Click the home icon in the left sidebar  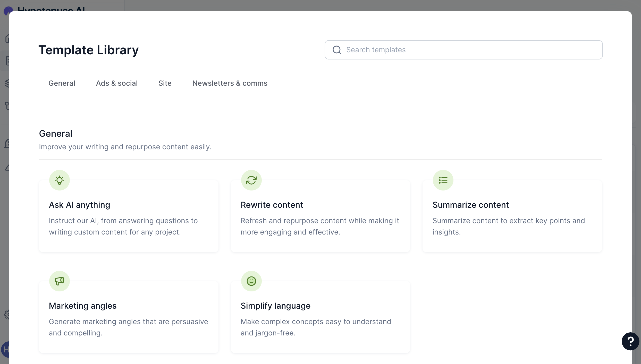pos(7,39)
